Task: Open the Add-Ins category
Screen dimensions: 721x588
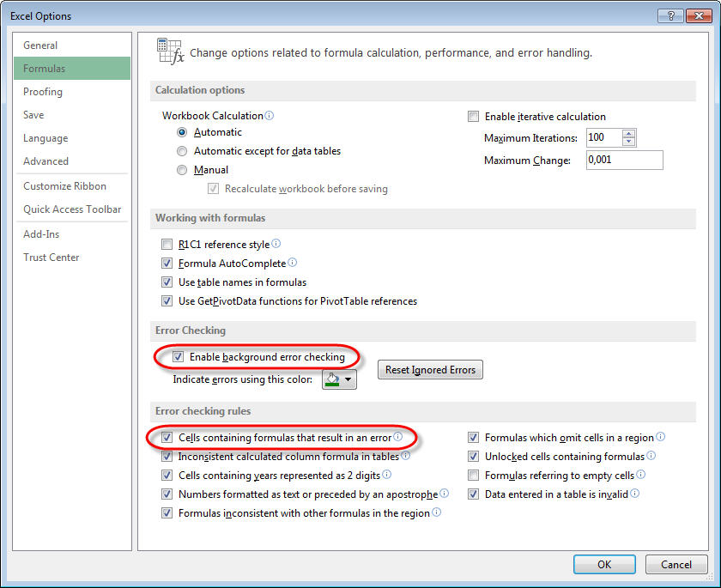Action: [x=72, y=234]
